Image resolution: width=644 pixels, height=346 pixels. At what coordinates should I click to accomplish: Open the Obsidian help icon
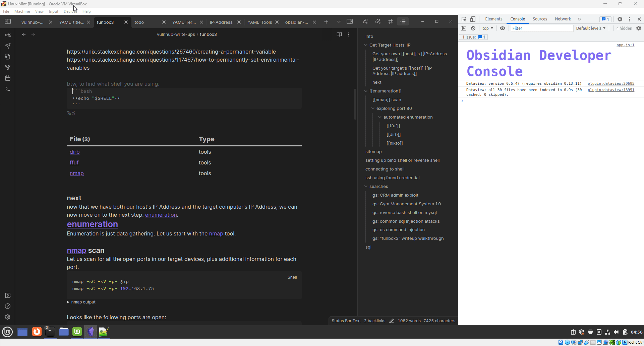(x=8, y=306)
